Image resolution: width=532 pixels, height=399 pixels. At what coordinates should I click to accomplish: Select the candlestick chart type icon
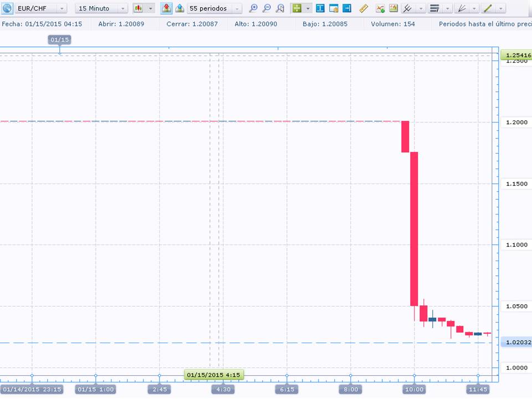(138, 8)
